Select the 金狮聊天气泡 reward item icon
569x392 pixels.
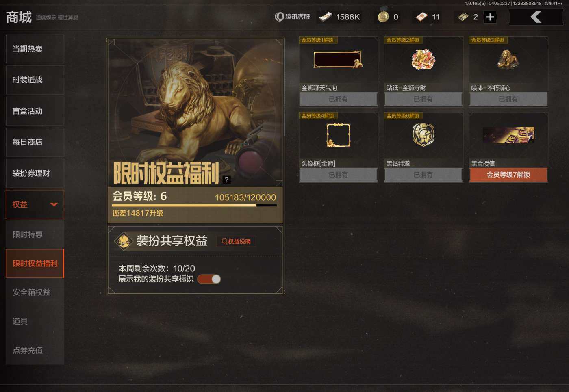pyautogui.click(x=338, y=60)
